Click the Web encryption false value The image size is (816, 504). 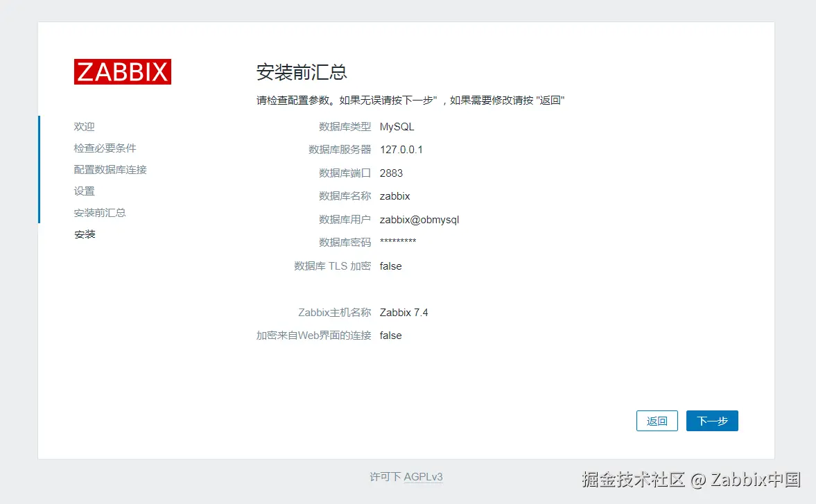click(x=391, y=336)
